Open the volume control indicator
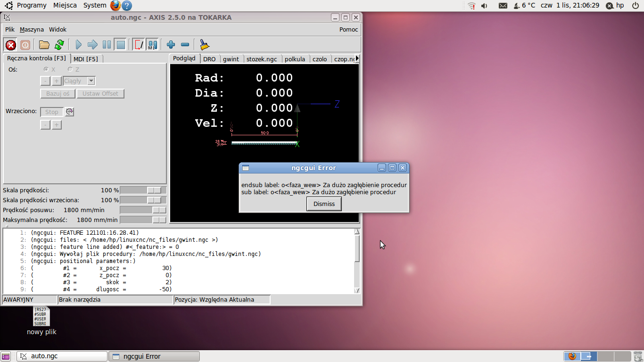This screenshot has height=362, width=644. [485, 6]
